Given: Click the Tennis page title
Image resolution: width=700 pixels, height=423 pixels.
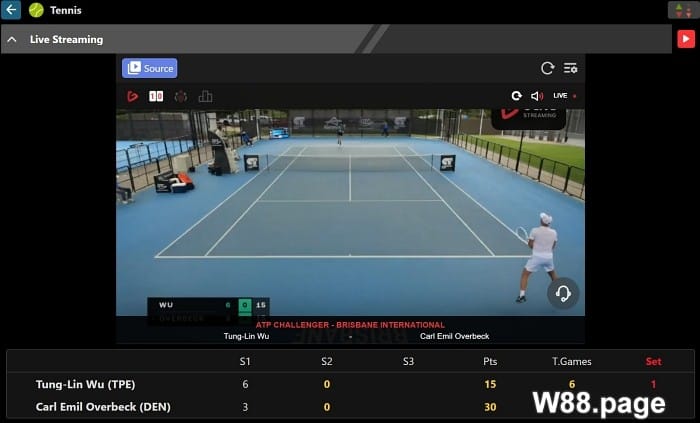Looking at the screenshot, I should point(66,10).
